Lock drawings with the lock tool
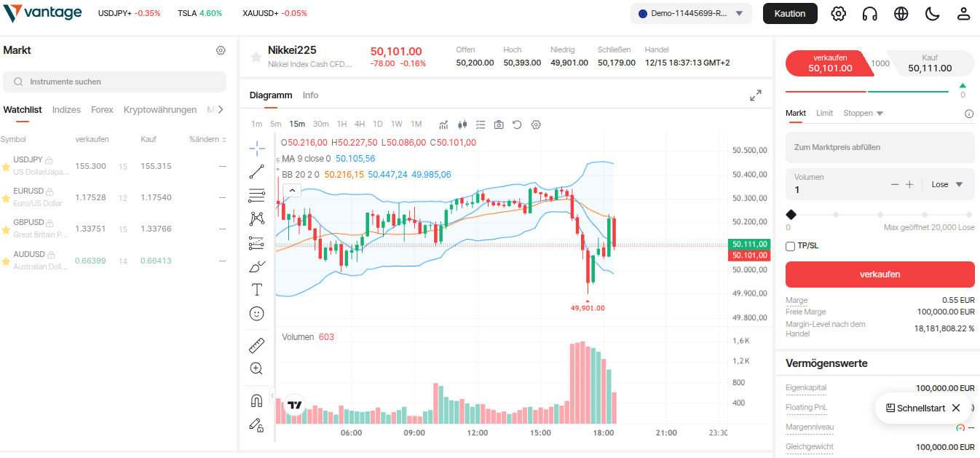Image resolution: width=980 pixels, height=458 pixels. [256, 425]
